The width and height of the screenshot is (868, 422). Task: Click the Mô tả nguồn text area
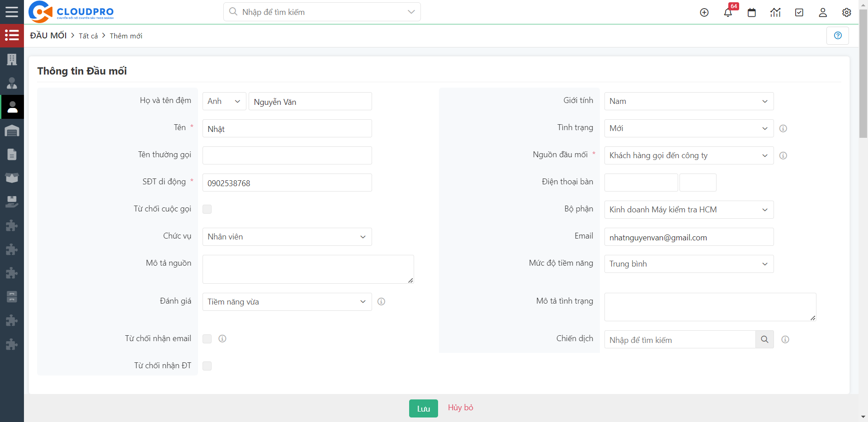coord(308,269)
